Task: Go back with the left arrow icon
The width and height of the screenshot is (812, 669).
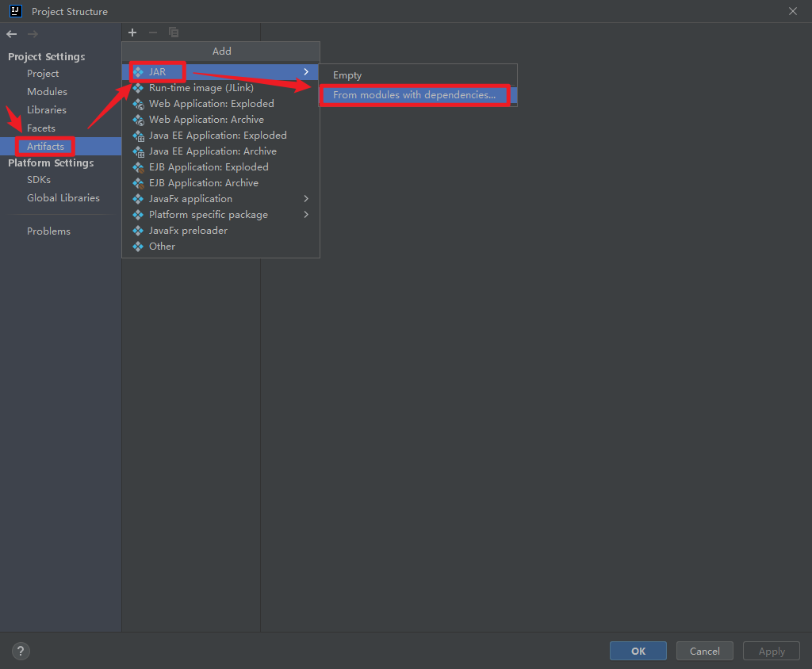Action: [12, 34]
